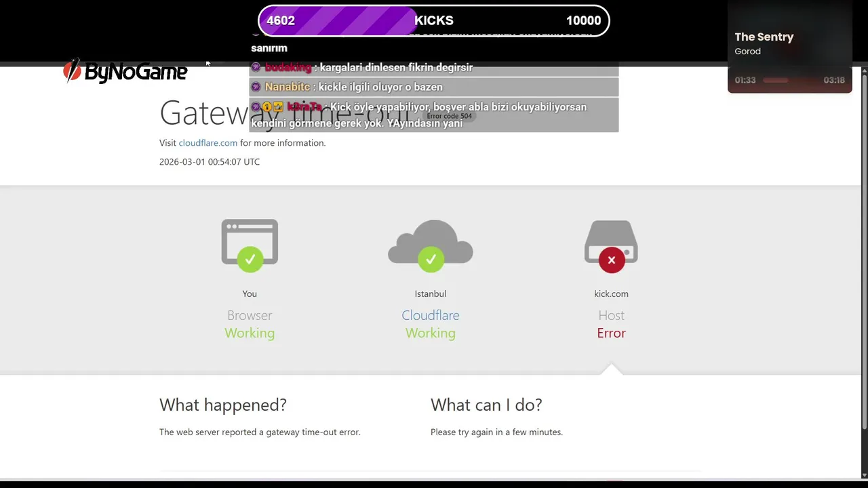The height and width of the screenshot is (488, 868).
Task: Click the "You" label under browser icon
Action: pos(250,294)
